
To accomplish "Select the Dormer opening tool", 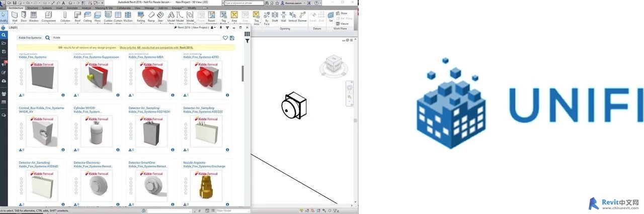I will pyautogui.click(x=302, y=17).
